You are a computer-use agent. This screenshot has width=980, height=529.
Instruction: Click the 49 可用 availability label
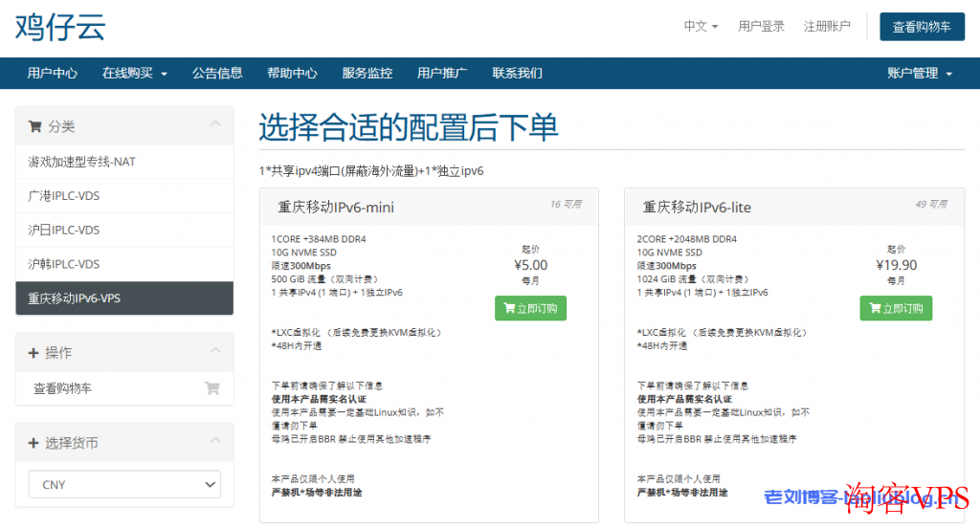931,204
